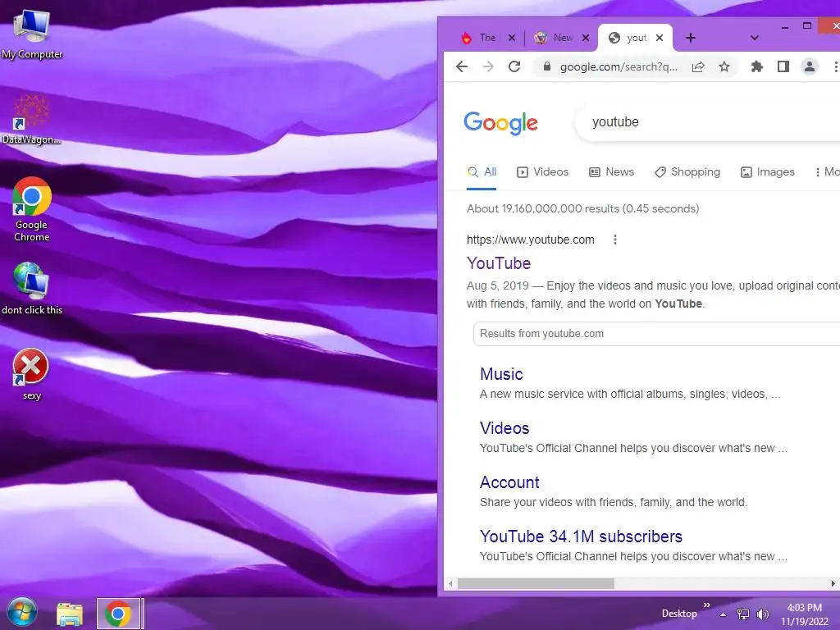Select the 'sexy' red X desktop shortcut
Viewport: 840px width, 630px height.
tap(31, 373)
